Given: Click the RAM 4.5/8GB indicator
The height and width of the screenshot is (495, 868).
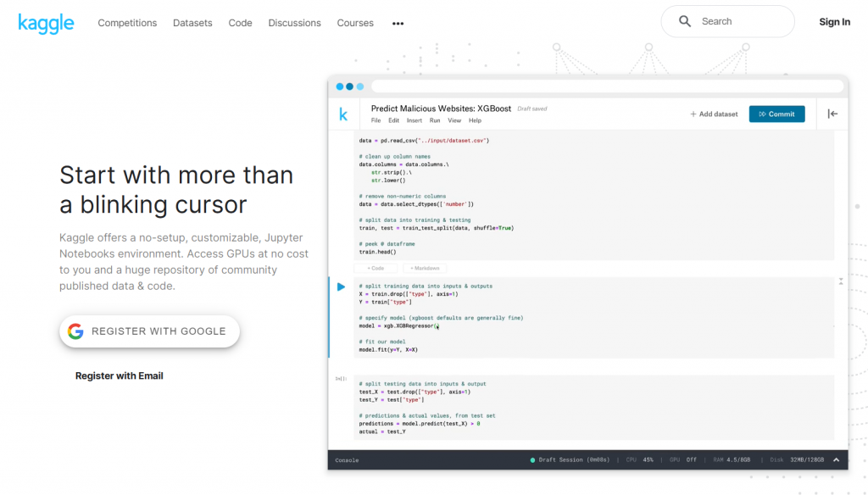Looking at the screenshot, I should coord(732,460).
